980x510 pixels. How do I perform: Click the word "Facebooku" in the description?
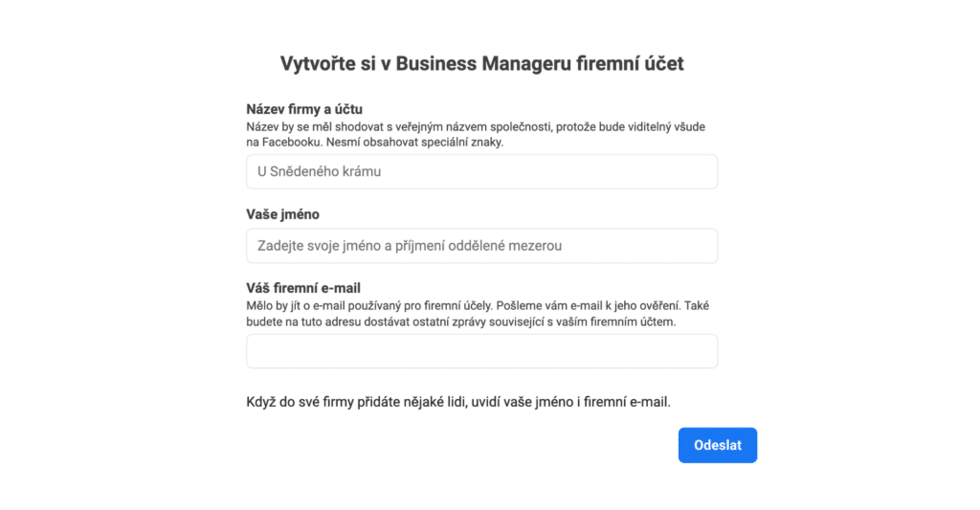291,143
